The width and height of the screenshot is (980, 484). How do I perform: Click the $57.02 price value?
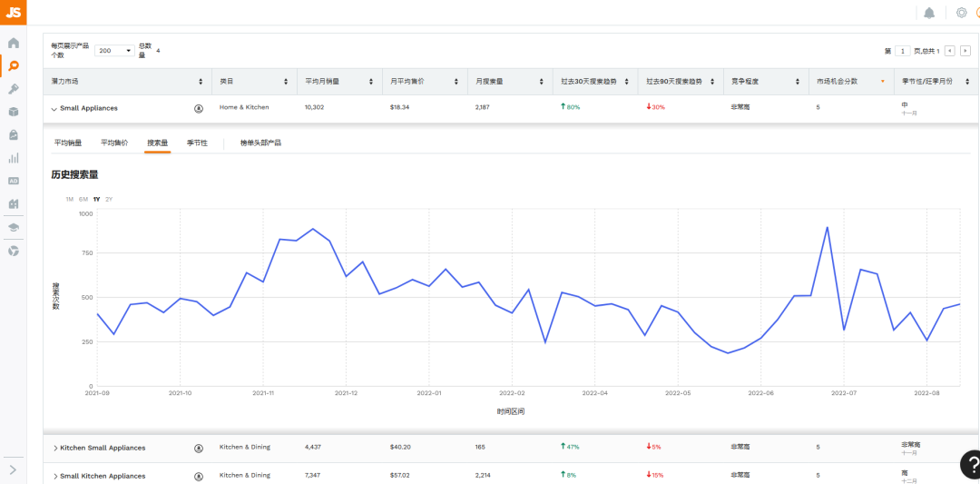point(400,475)
